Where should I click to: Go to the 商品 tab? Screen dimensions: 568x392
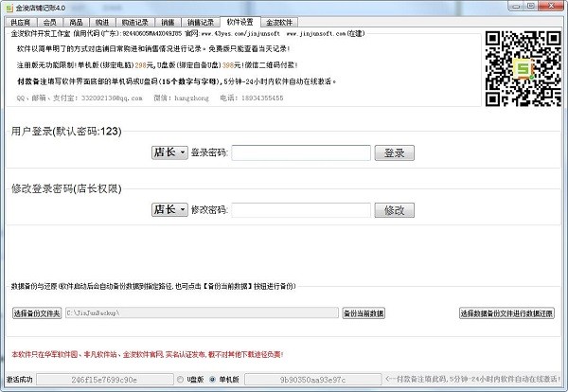(76, 20)
